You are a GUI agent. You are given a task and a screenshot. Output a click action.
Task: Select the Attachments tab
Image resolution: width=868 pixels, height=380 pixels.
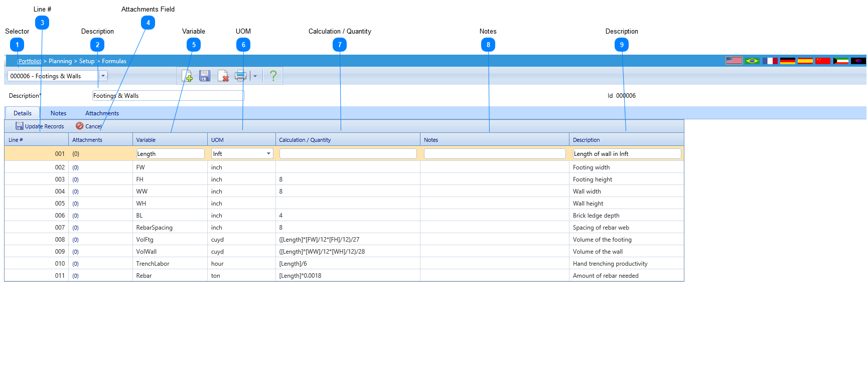(x=102, y=113)
